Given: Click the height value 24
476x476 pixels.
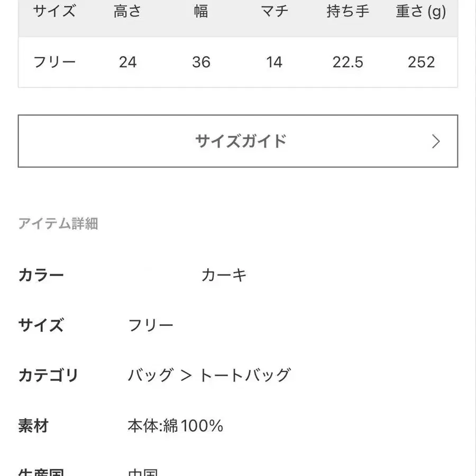Looking at the screenshot, I should [127, 62].
